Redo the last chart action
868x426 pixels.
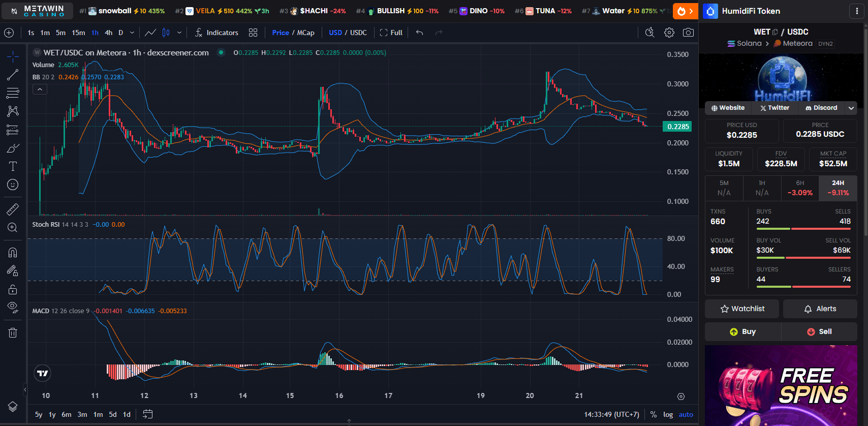[x=439, y=33]
